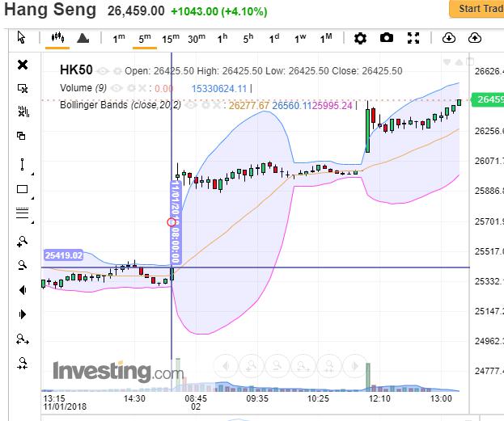Take a chart snapshot with camera icon

click(387, 38)
